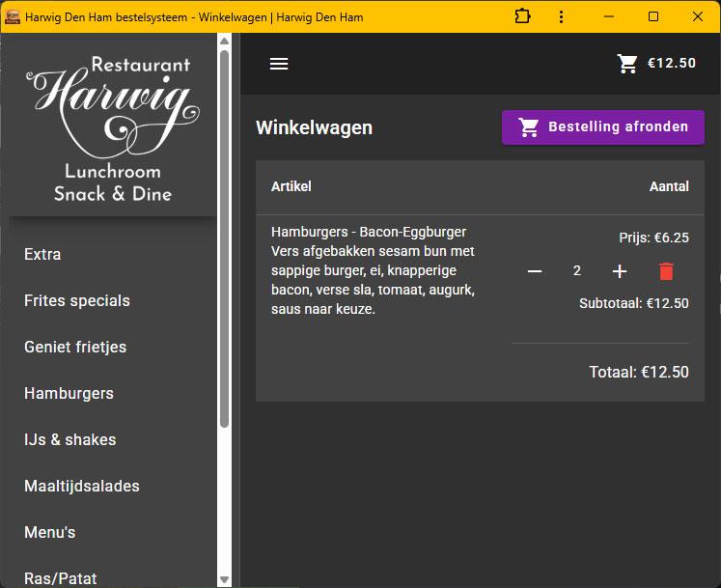Screen dimensions: 721x588
Task: Click the Restaurant Harwig logo
Action: coord(113,128)
